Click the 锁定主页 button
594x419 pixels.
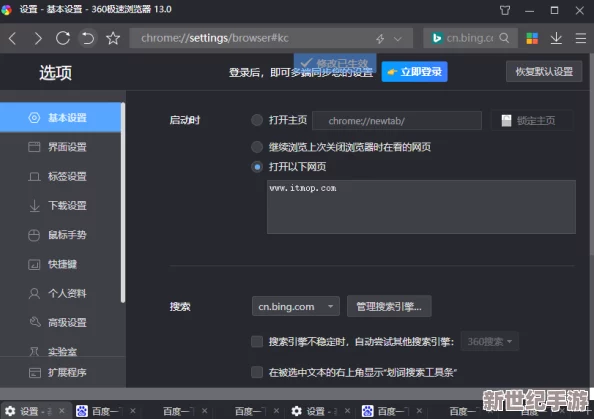tap(531, 120)
